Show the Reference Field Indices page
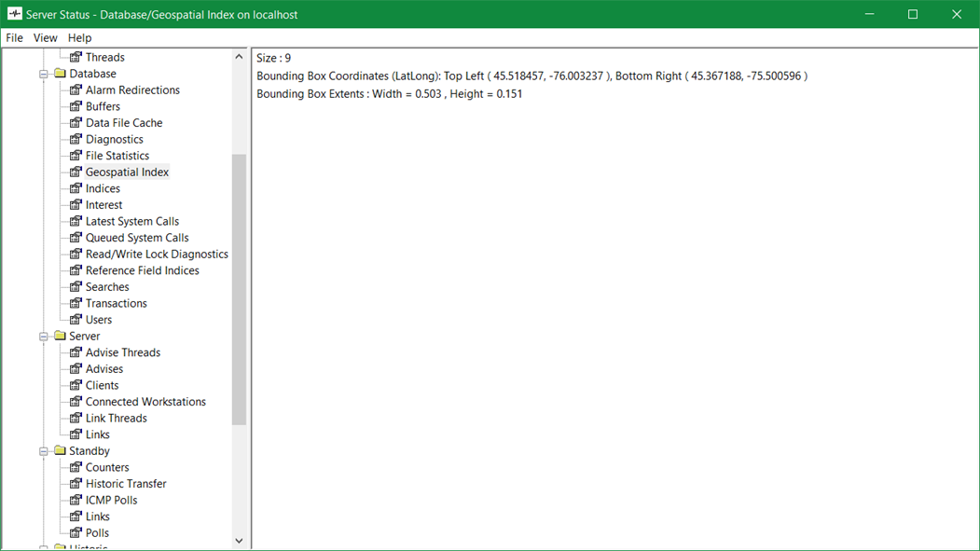 click(142, 270)
